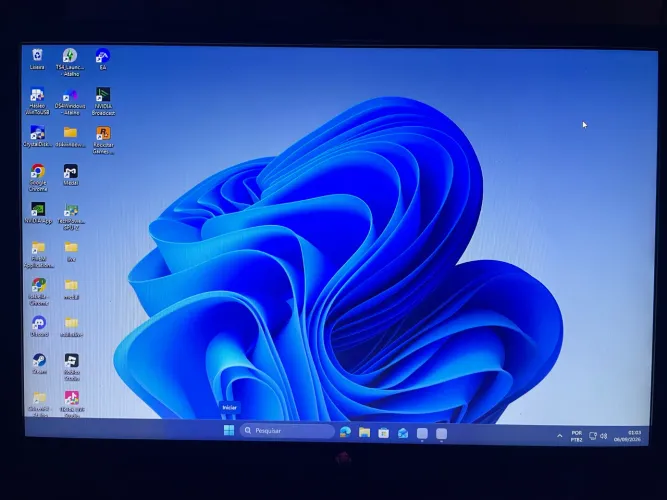Open the Roblox Studio shortcut
Screen dimensions: 667x500
pos(71,367)
